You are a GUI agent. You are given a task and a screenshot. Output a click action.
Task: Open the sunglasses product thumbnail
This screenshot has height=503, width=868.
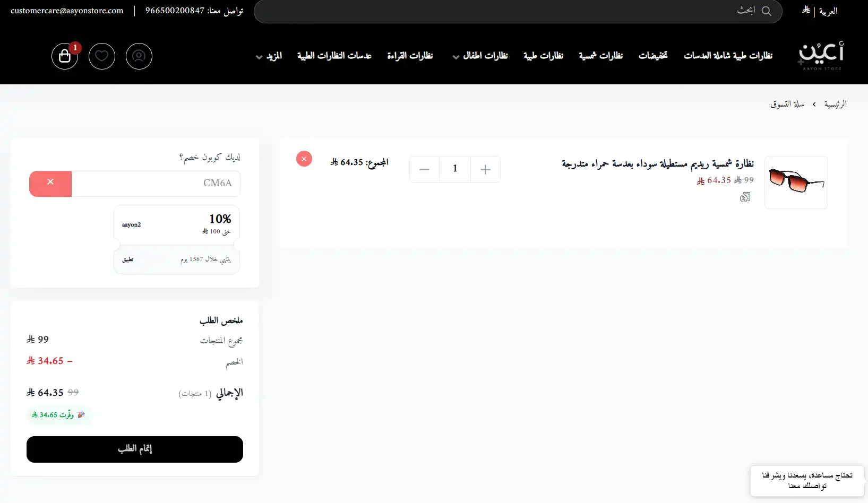(796, 183)
